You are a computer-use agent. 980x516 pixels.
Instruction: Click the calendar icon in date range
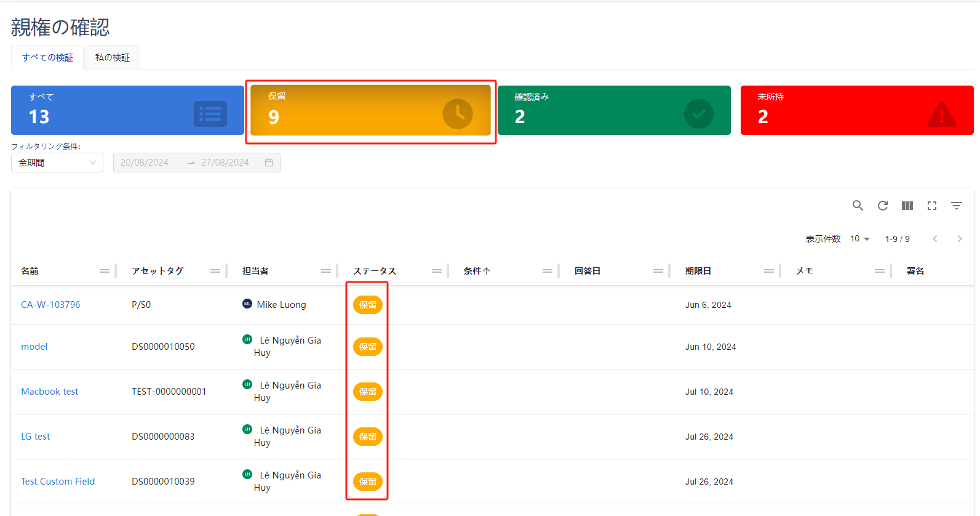pyautogui.click(x=269, y=163)
